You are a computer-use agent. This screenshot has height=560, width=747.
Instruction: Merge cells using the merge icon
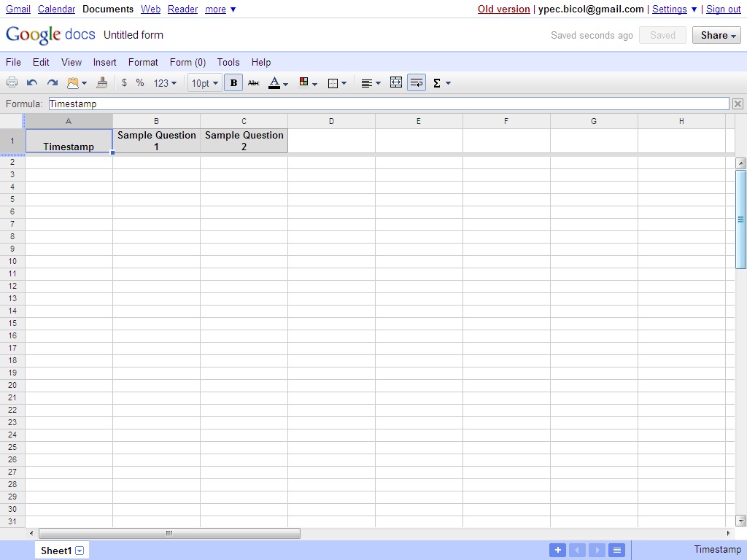(x=396, y=82)
